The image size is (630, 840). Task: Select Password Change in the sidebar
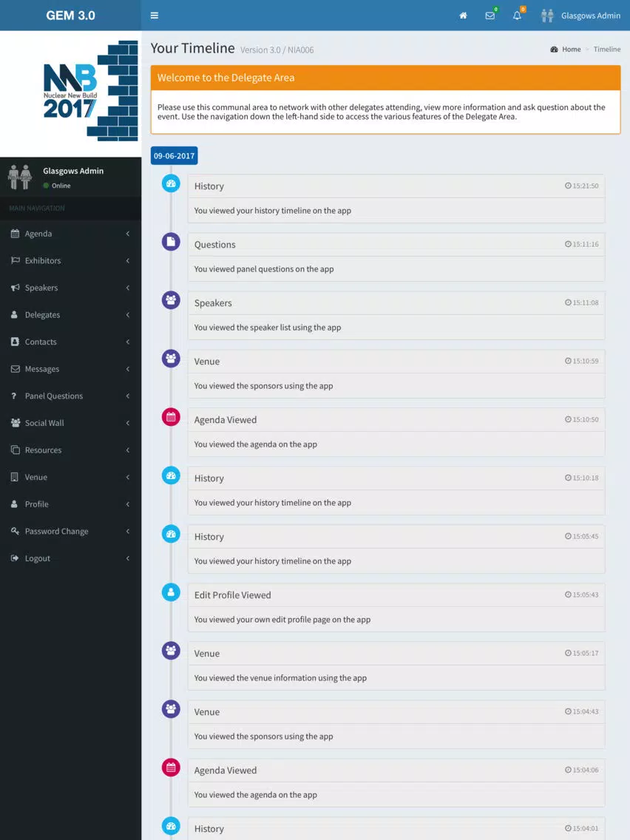[x=71, y=531]
